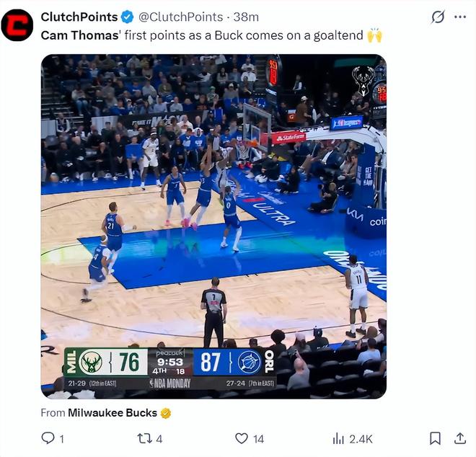Viewport: 476px width, 457px height.
Task: Play the Bucks vs Magic video
Action: point(213,226)
